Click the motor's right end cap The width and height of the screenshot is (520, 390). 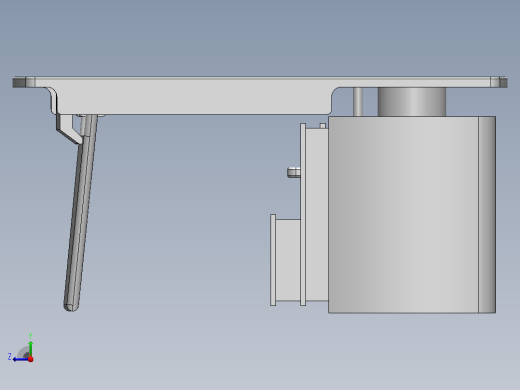[x=487, y=215]
